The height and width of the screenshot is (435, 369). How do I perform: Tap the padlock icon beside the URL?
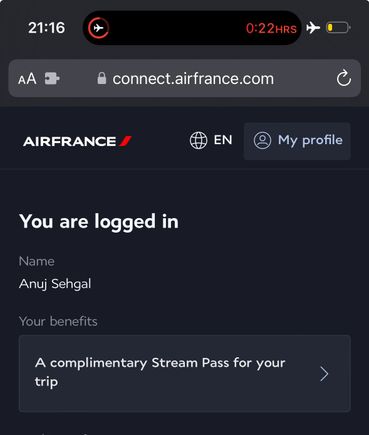point(102,78)
